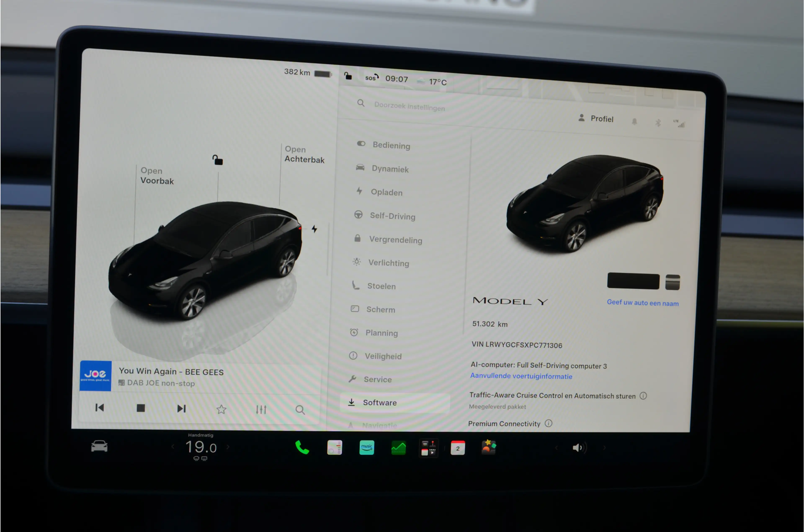Tap the Doorzoek instellingen search field
This screenshot has width=804, height=532.
(x=409, y=106)
